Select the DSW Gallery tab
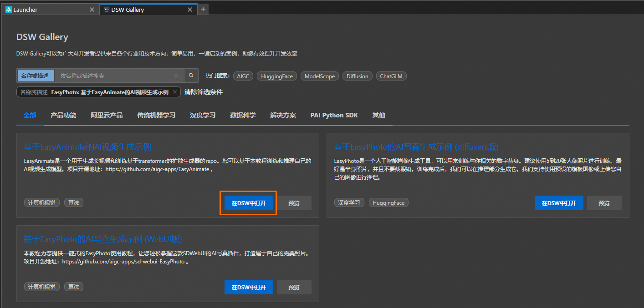 coord(148,10)
